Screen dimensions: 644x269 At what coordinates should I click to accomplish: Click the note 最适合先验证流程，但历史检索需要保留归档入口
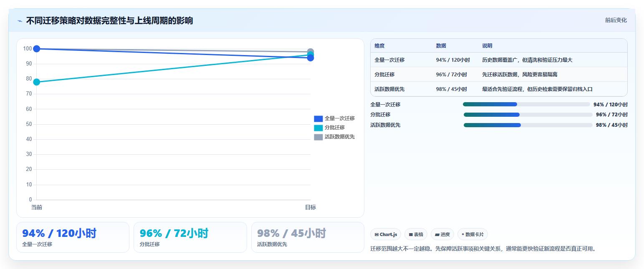[537, 89]
